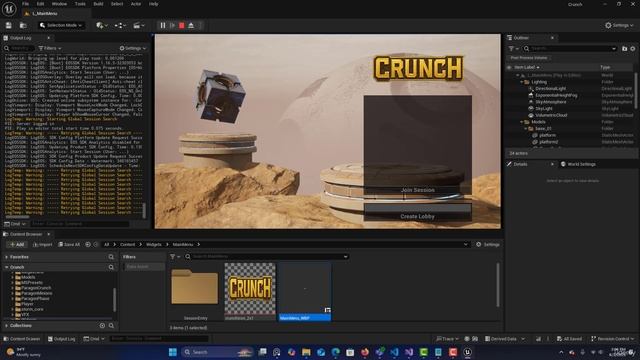Stop the play session with red button
This screenshot has height=360, width=640.
pos(182,25)
